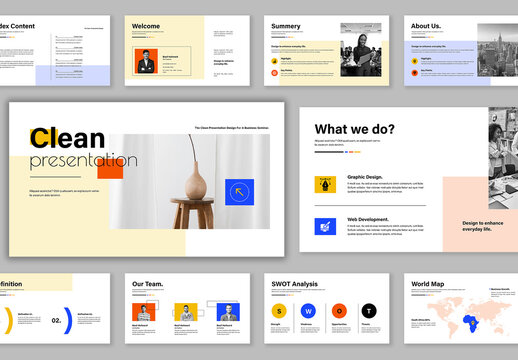The width and height of the screenshot is (518, 360).
Task: Select the blue W circle in SWOT Analysis
Action: [x=308, y=311]
